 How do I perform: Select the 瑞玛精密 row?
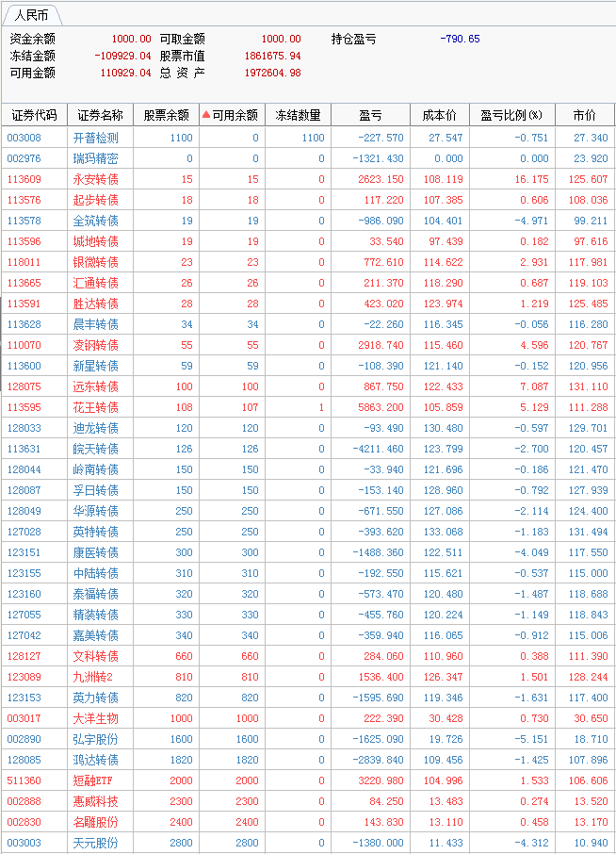tap(308, 158)
